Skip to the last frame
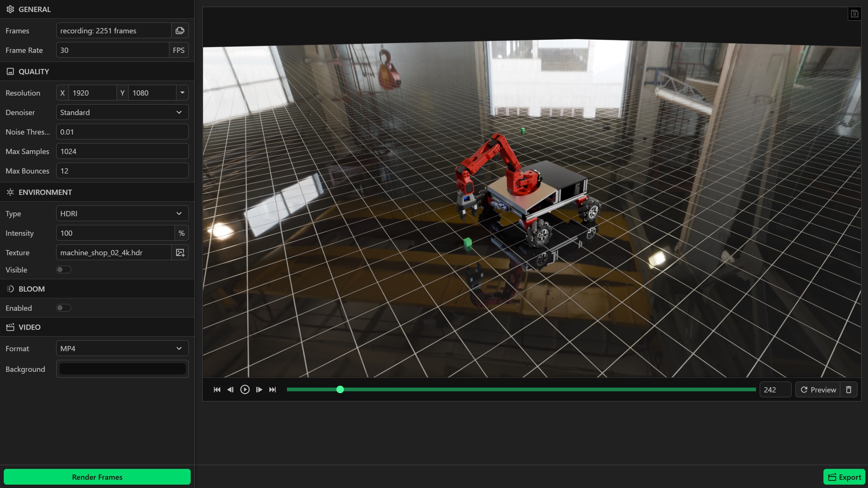The image size is (868, 488). pos(273,390)
